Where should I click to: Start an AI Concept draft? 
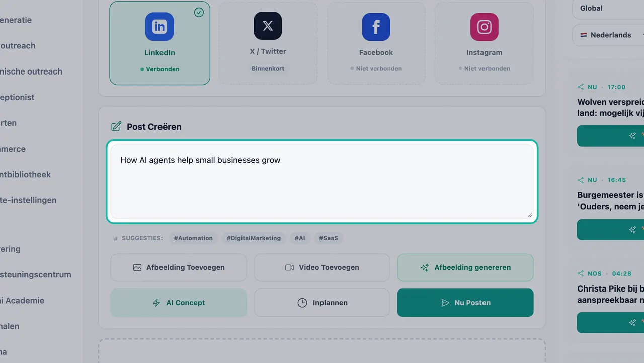pos(179,303)
